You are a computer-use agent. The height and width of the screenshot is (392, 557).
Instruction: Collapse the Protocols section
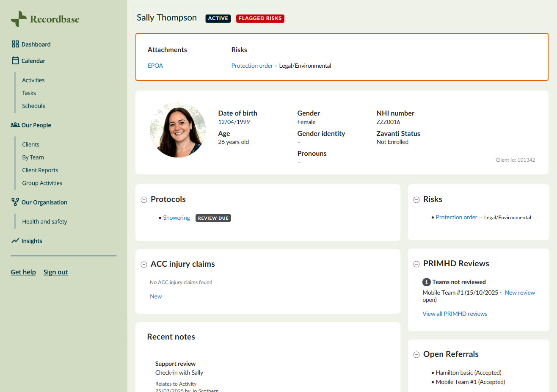tap(144, 199)
